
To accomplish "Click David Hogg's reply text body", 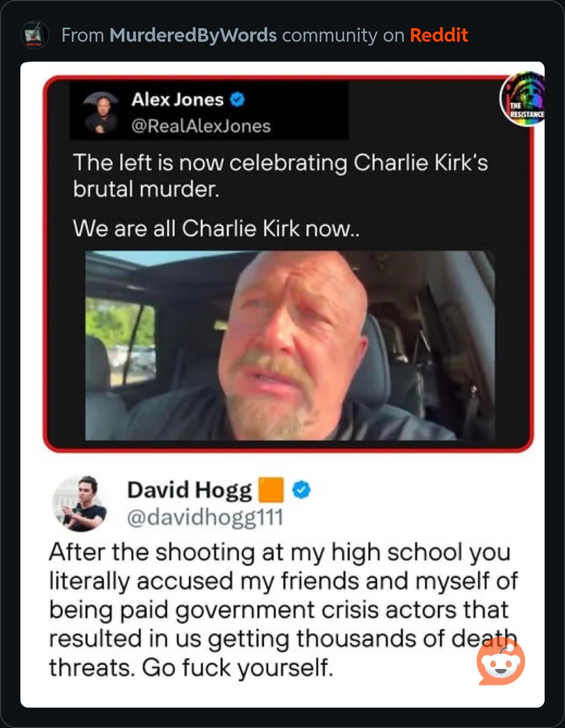I will [x=283, y=610].
